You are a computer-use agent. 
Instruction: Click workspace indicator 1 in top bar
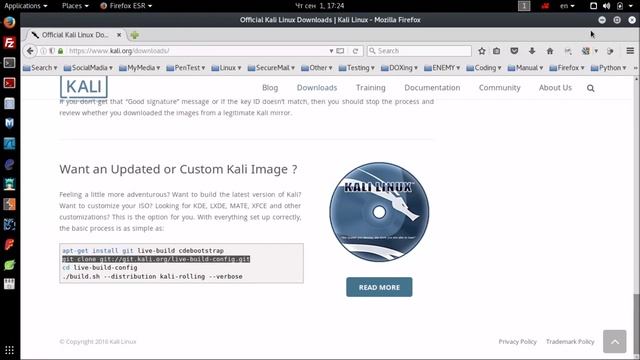524,6
